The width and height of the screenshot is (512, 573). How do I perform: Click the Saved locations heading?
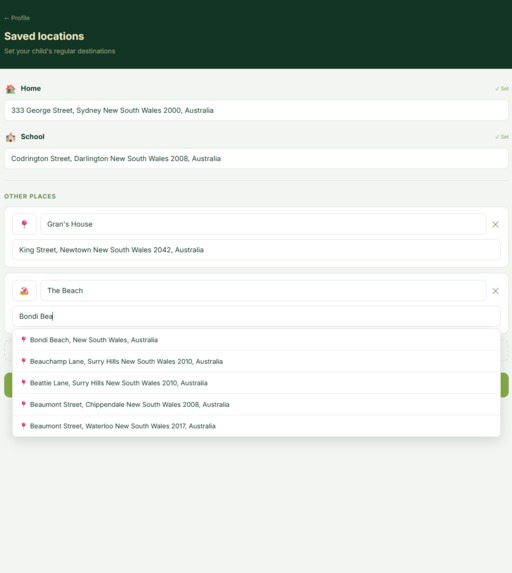[x=44, y=36]
